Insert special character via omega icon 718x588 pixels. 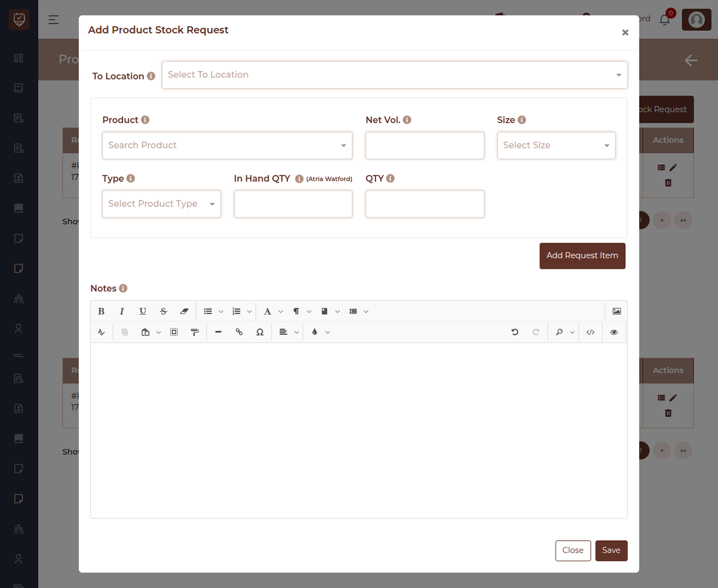point(260,332)
